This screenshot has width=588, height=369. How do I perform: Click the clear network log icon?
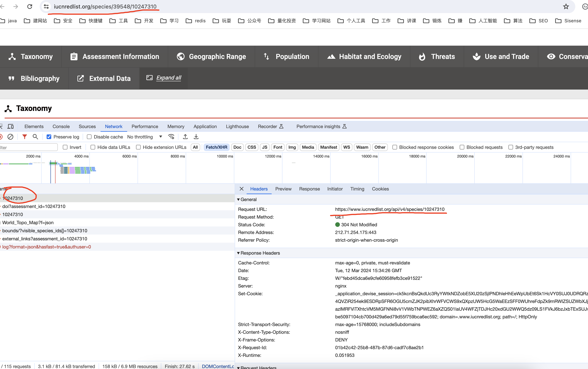point(10,137)
